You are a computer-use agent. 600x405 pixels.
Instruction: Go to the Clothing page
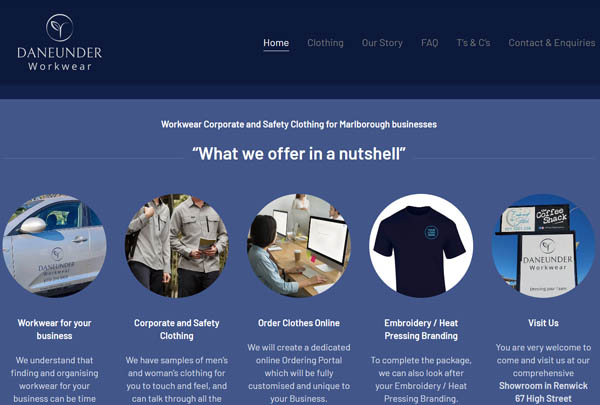(325, 43)
